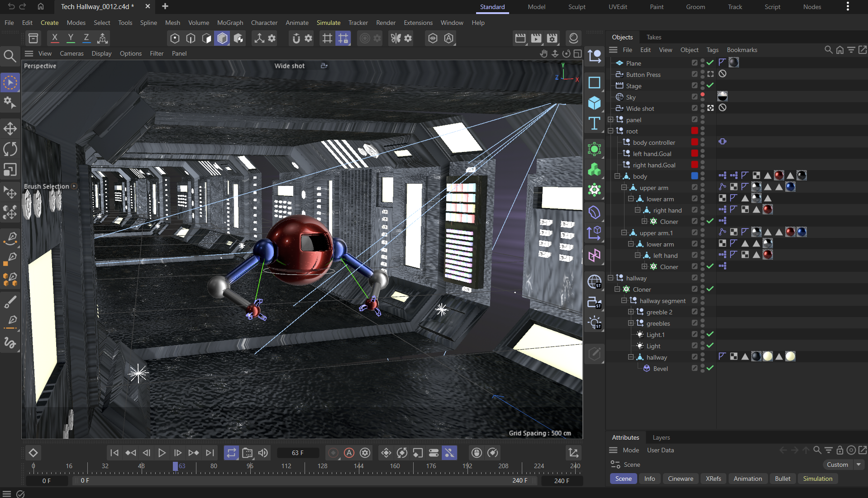Click the current frame field 63 F
Viewport: 868px width, 498px height.
pyautogui.click(x=298, y=453)
